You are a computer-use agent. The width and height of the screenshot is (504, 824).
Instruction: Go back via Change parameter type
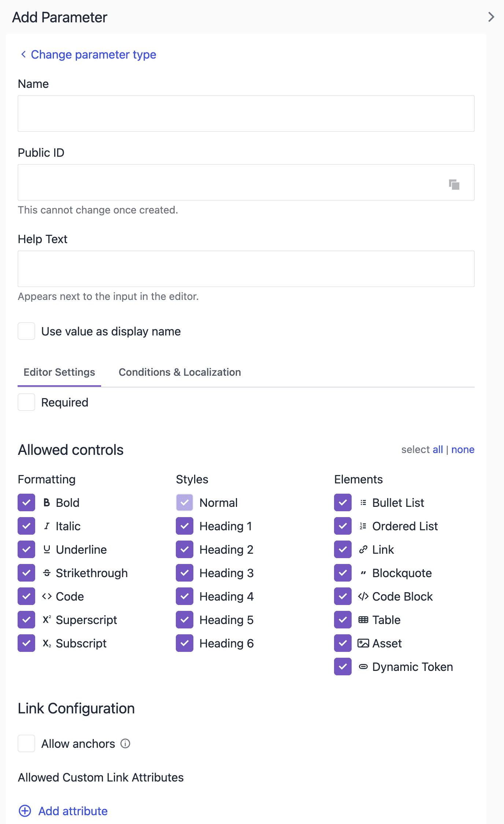tap(88, 54)
